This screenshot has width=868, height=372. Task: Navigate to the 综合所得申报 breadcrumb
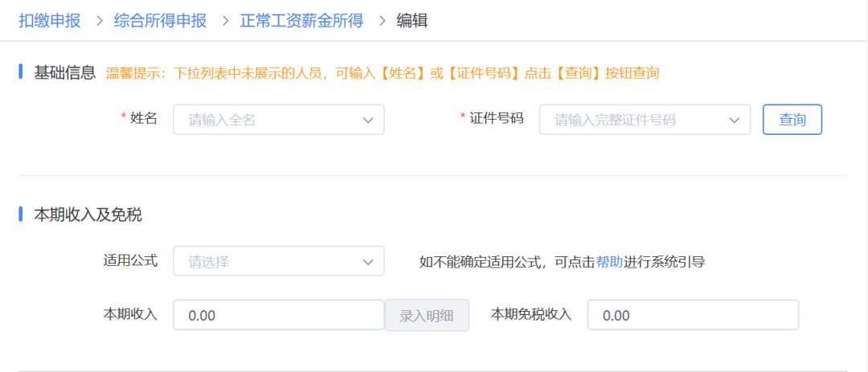coord(161,21)
